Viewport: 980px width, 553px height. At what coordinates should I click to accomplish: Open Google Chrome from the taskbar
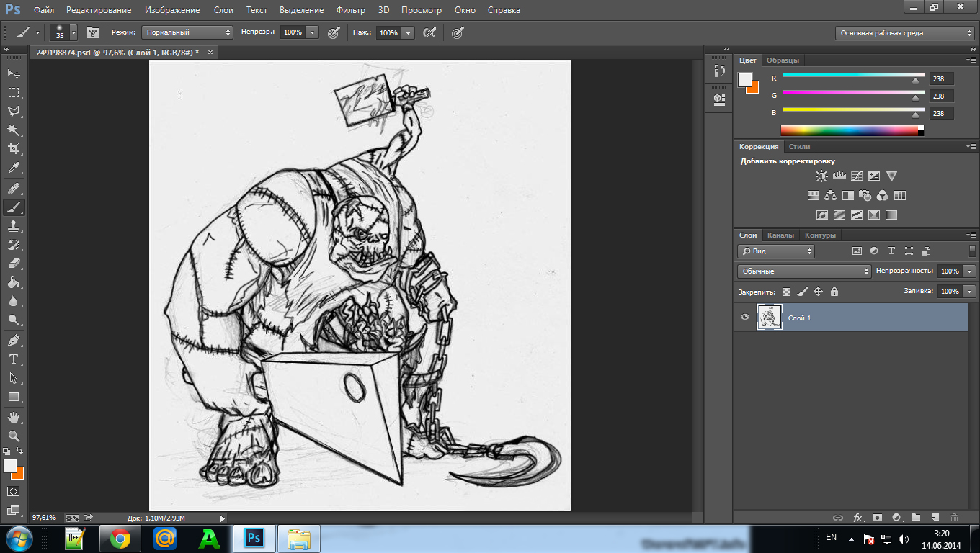pos(120,538)
